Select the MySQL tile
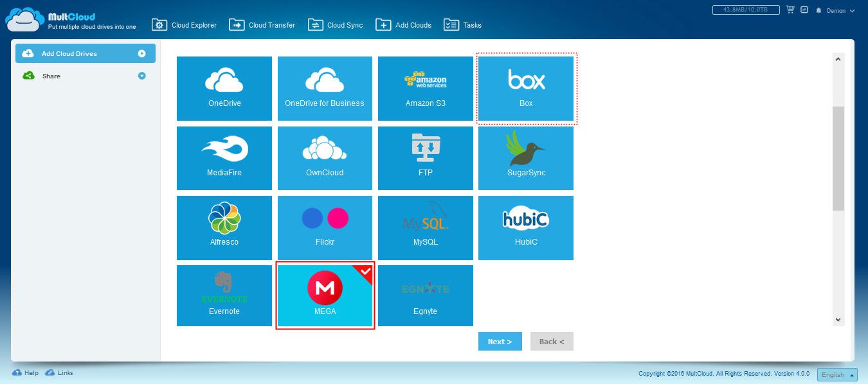 (x=426, y=227)
